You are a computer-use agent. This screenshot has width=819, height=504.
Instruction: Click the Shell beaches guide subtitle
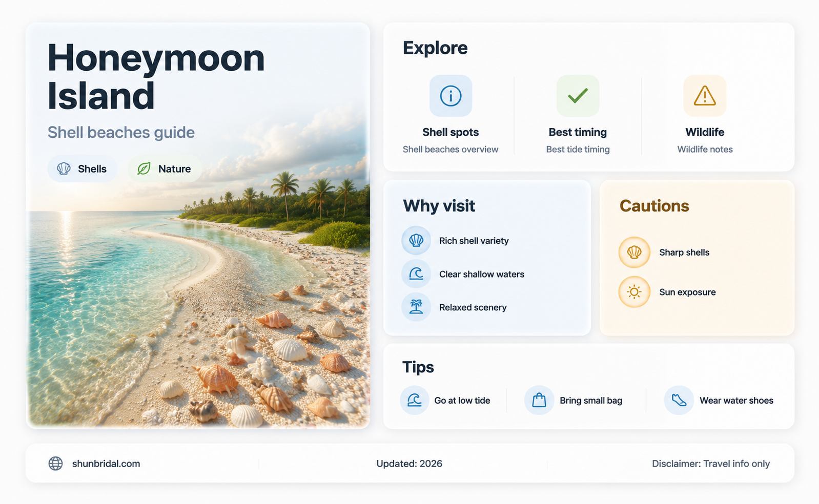121,132
